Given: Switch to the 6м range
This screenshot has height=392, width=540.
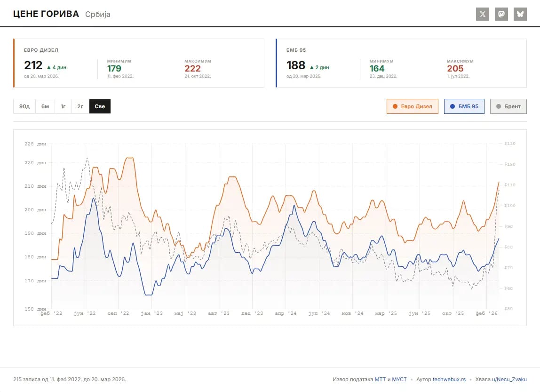Looking at the screenshot, I should (x=45, y=106).
